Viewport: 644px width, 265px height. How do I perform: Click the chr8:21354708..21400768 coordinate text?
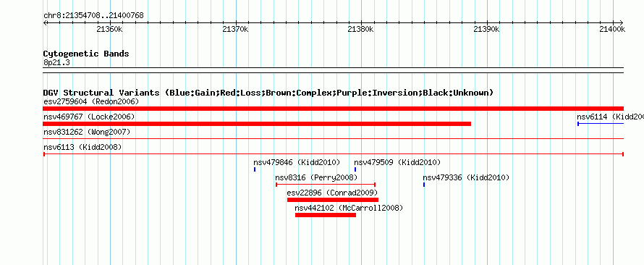pyautogui.click(x=93, y=16)
